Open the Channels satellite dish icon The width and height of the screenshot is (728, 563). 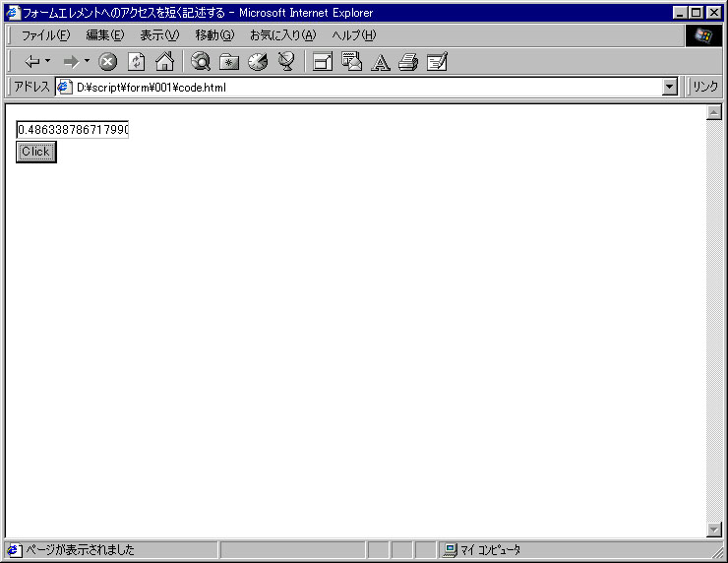coord(286,61)
